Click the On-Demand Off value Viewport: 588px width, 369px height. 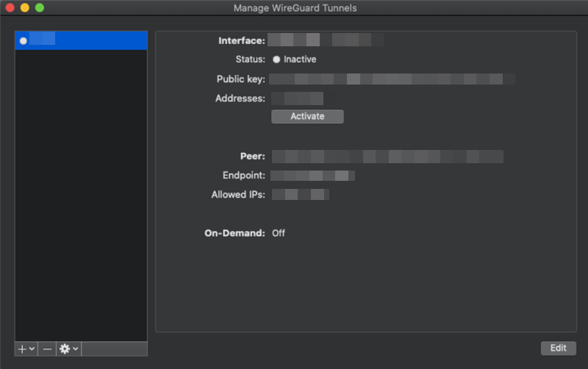coord(279,233)
